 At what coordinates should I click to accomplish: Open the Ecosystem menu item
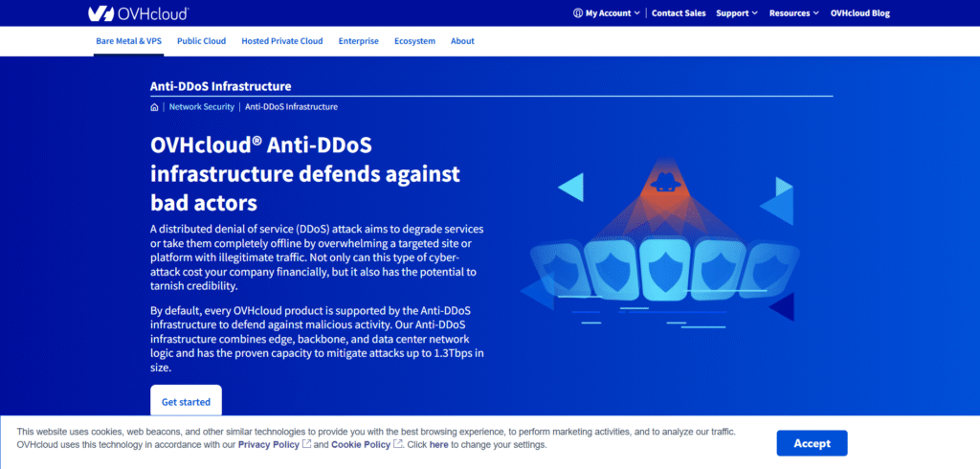coord(414,41)
